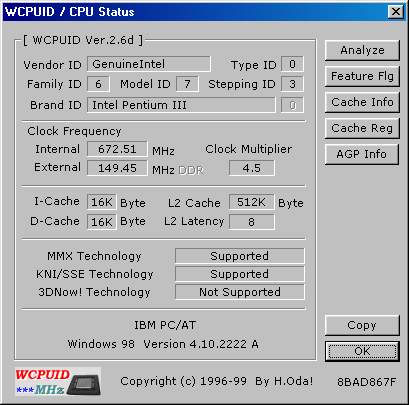
Task: Close the WCPUID window
Action: click(396, 12)
